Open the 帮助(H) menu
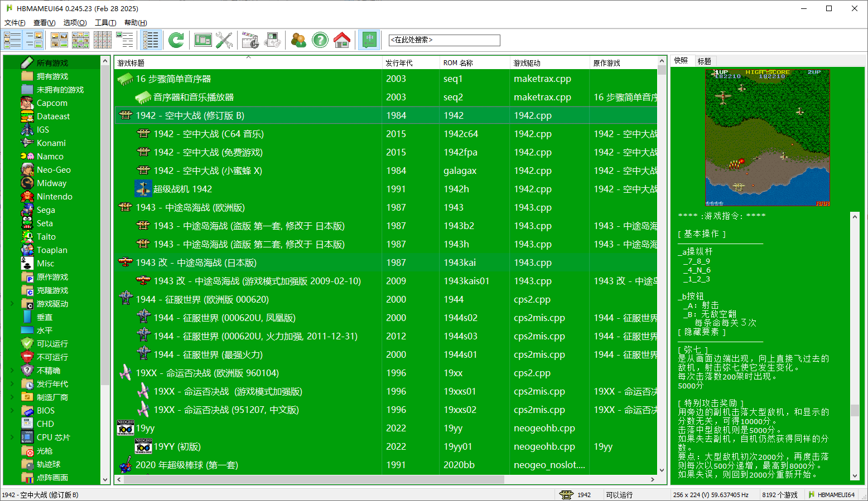The image size is (868, 501). pos(136,23)
